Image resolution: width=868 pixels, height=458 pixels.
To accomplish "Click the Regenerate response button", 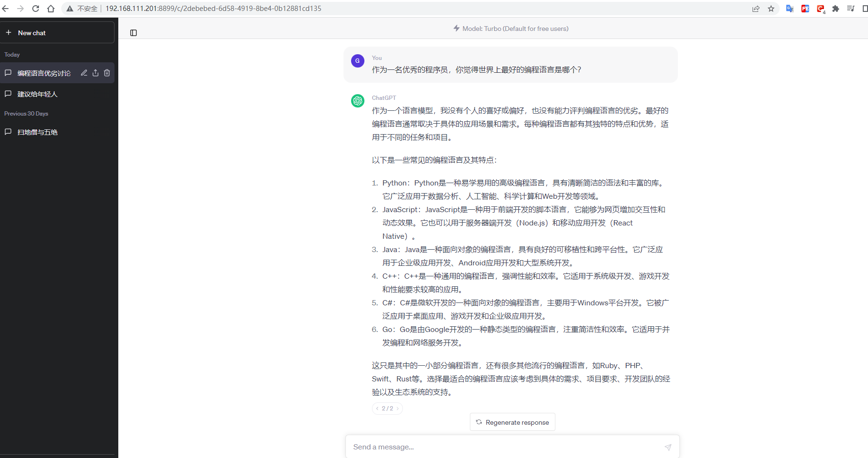I will pos(512,422).
